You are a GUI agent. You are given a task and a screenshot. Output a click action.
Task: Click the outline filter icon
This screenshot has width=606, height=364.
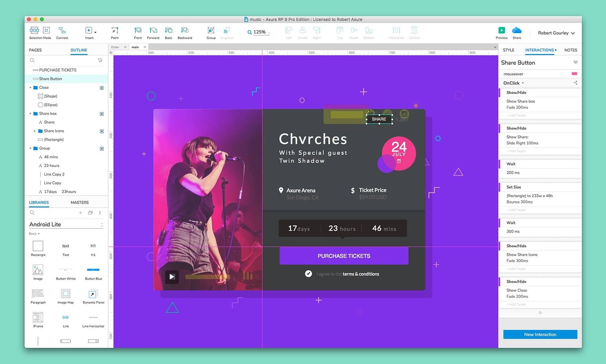(100, 60)
